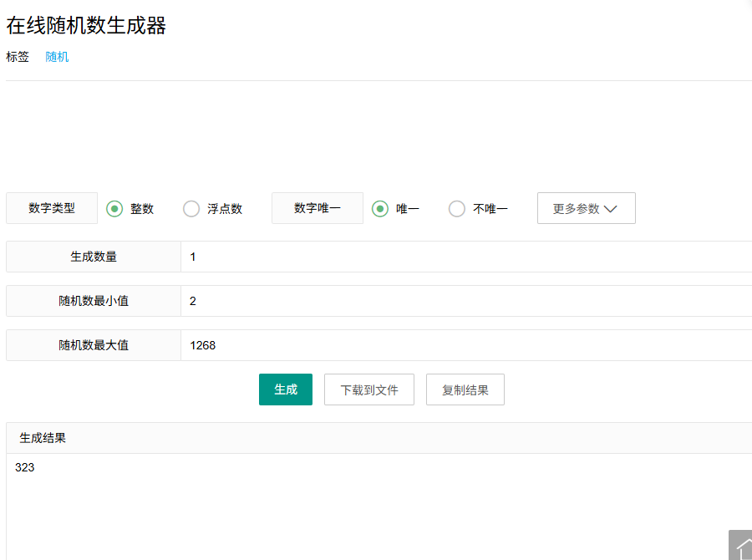Click the 下载到文件 button
752x560 pixels.
pyautogui.click(x=369, y=390)
